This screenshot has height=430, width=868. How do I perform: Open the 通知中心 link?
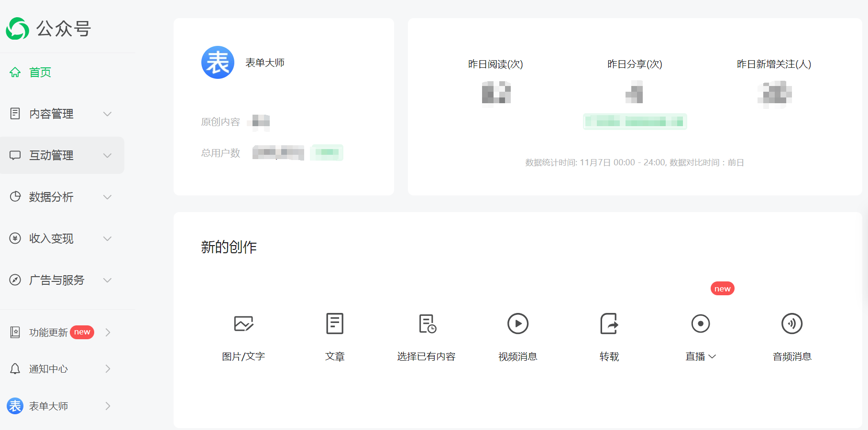pyautogui.click(x=48, y=369)
